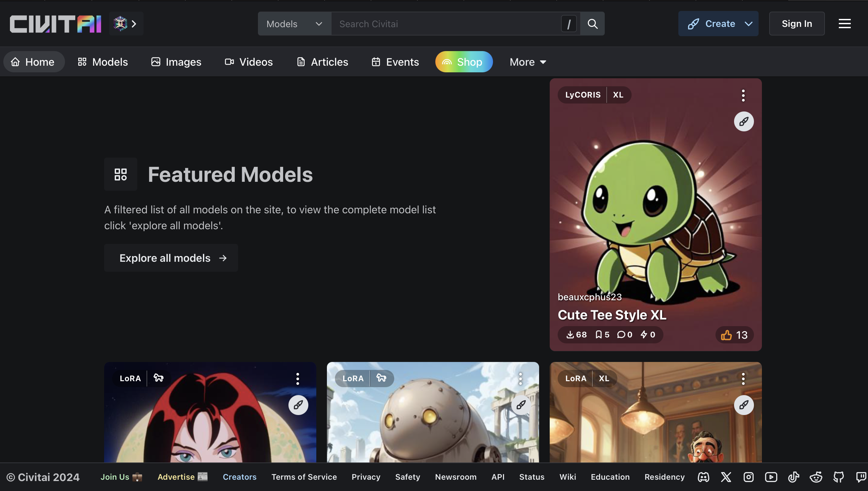Click the YouTube icon in footer

tap(771, 477)
